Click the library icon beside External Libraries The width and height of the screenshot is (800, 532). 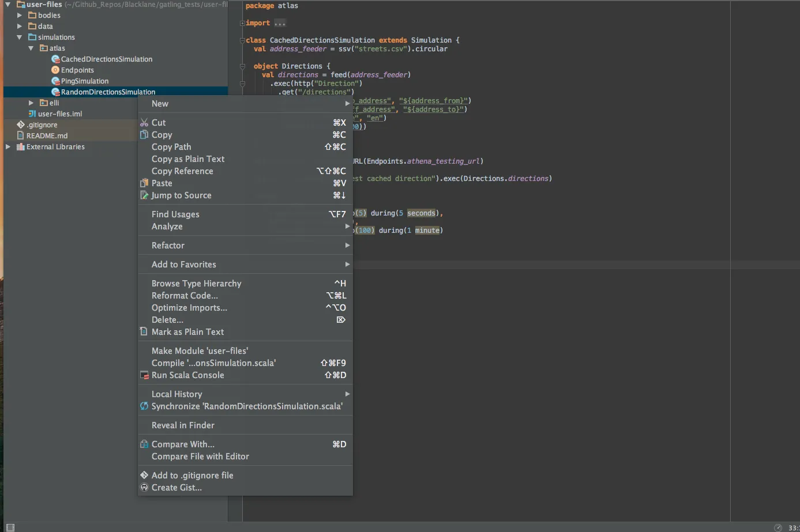(21, 147)
